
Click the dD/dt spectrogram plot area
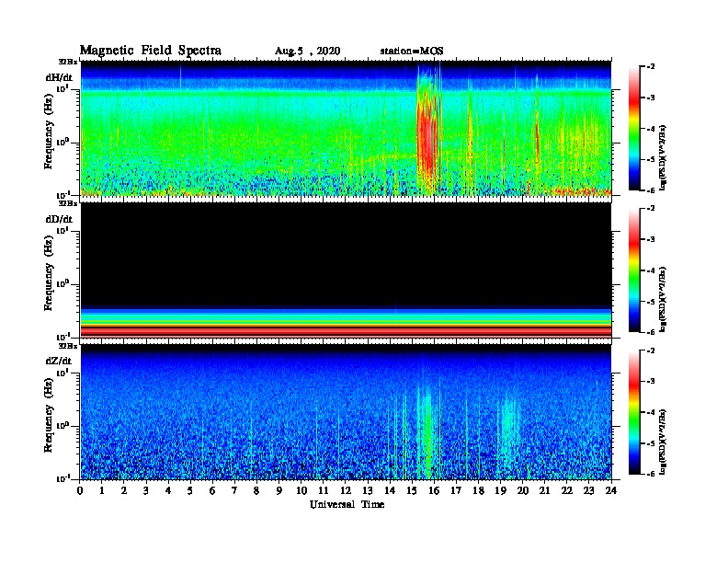346,270
